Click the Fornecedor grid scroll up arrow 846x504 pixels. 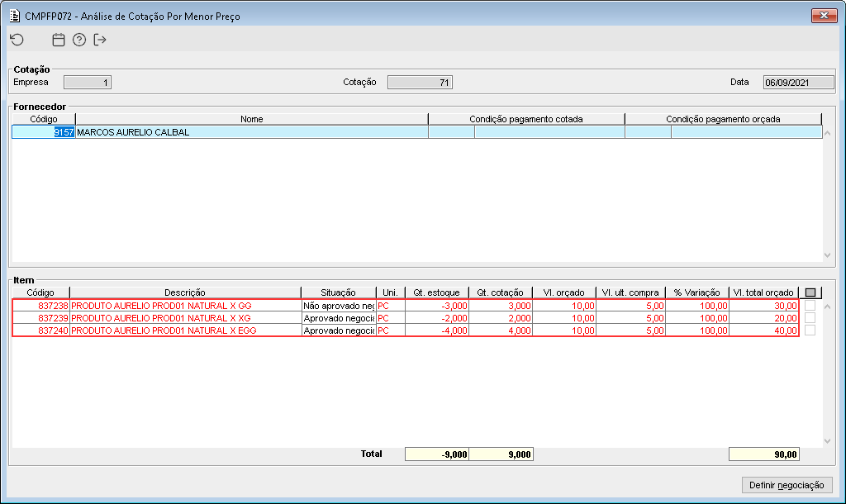point(828,133)
